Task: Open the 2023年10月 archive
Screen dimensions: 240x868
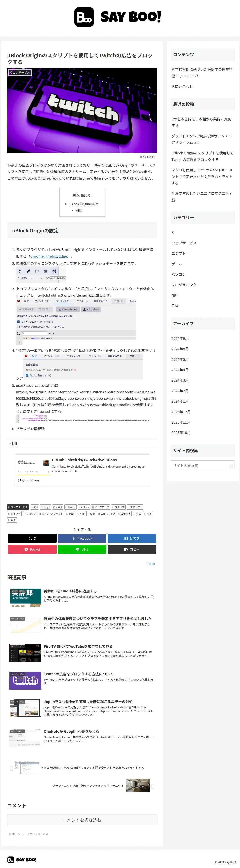Action: (181, 433)
